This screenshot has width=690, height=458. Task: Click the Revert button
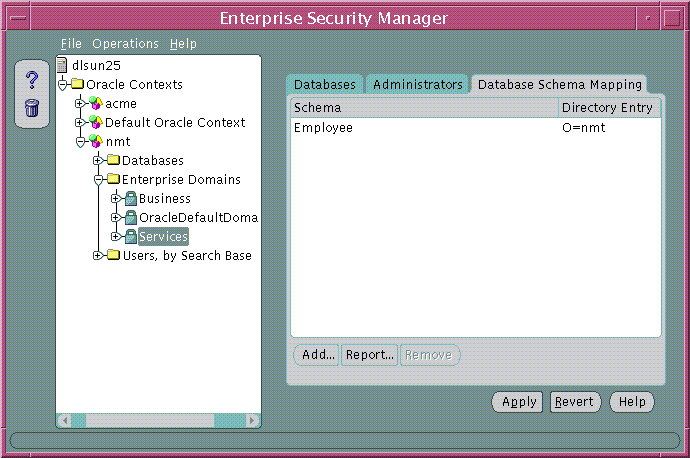575,402
